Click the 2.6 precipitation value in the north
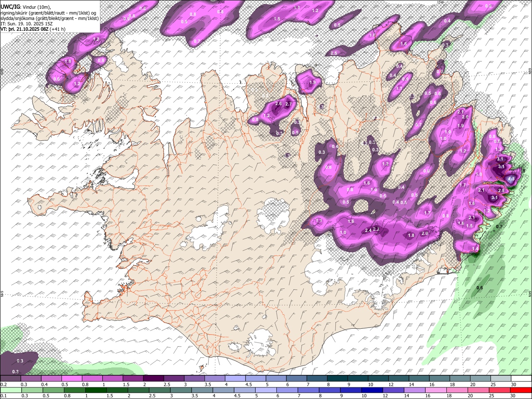This screenshot has width=532, height=399. point(278,104)
